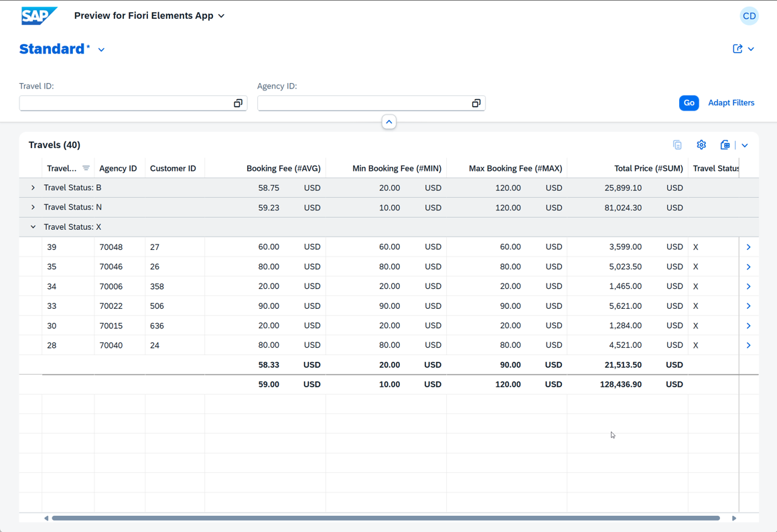Image resolution: width=777 pixels, height=532 pixels.
Task: Select Agency ID cell 70006
Action: (111, 286)
